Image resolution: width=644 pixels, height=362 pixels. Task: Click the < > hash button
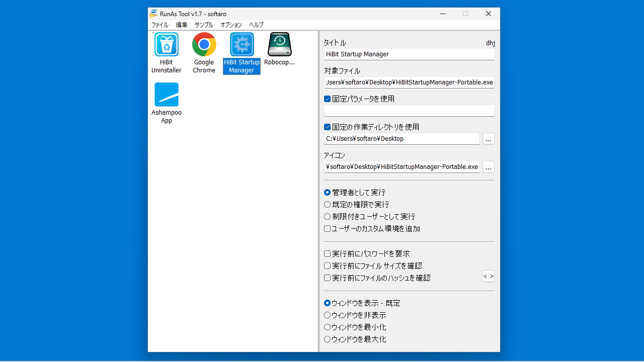[x=489, y=276]
